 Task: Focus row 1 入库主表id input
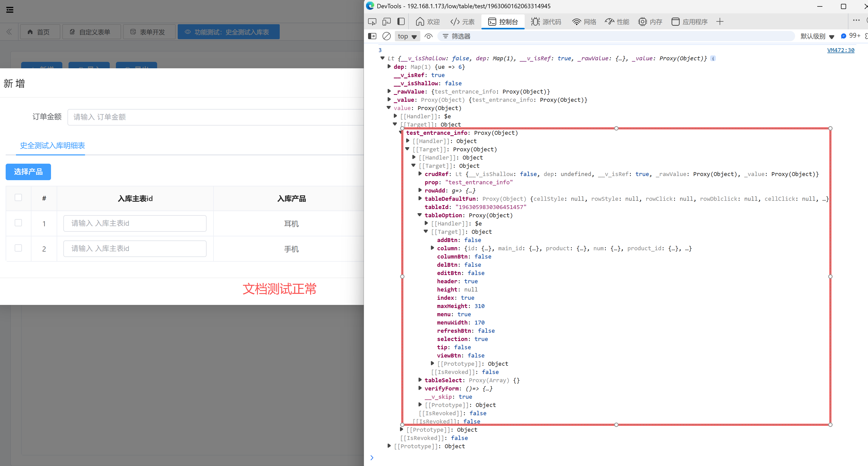[135, 223]
